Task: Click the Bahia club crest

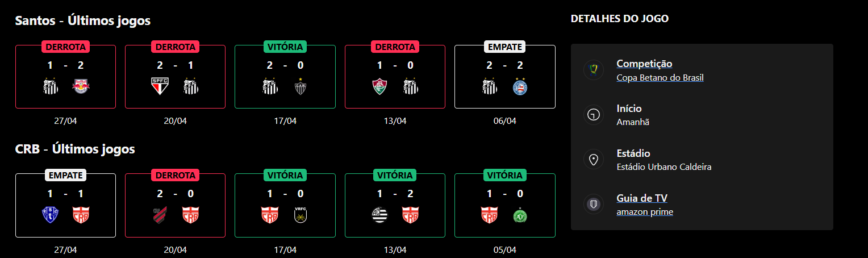Action: tap(520, 87)
